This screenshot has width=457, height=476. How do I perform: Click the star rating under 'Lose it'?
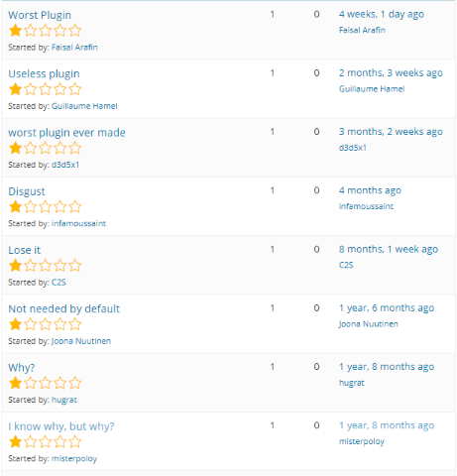[x=45, y=266]
